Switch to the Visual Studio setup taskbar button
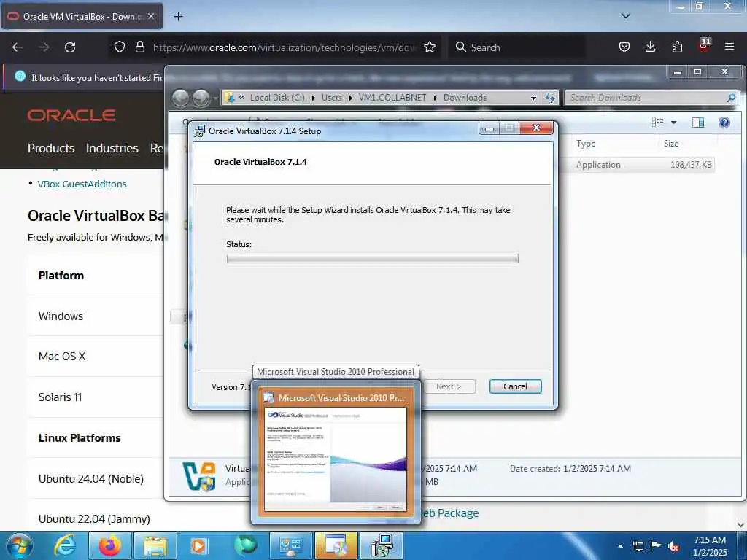Image resolution: width=747 pixels, height=560 pixels. pyautogui.click(x=336, y=545)
